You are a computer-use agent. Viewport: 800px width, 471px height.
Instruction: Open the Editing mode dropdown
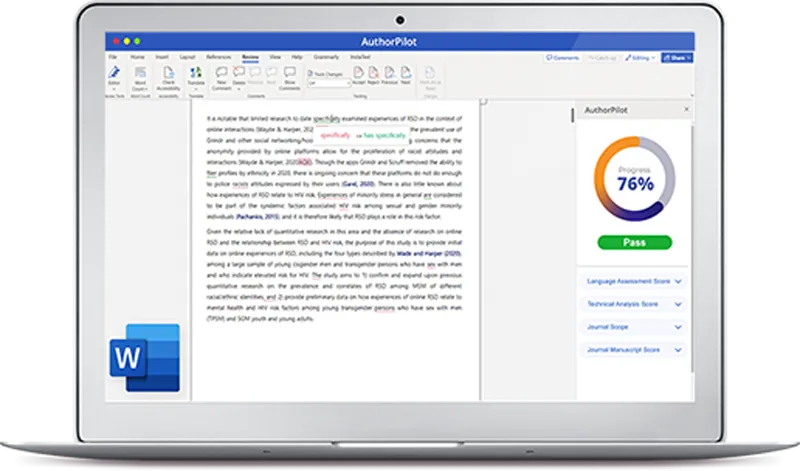640,58
